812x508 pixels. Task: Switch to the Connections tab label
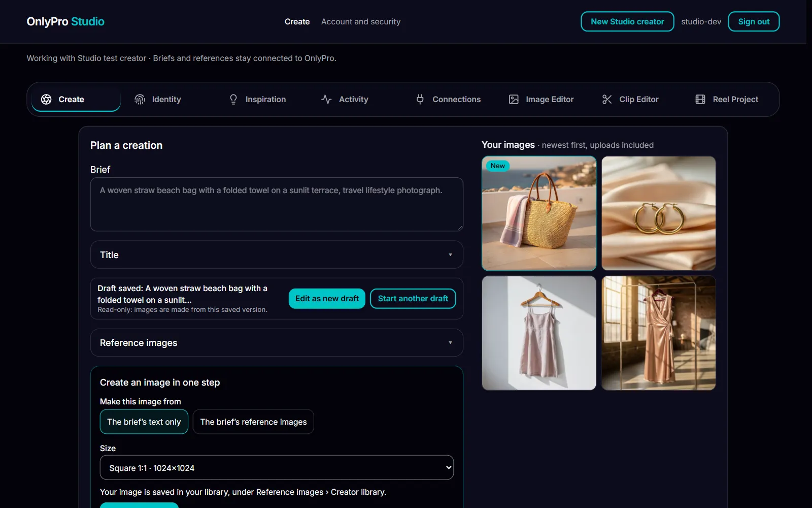[x=456, y=100]
